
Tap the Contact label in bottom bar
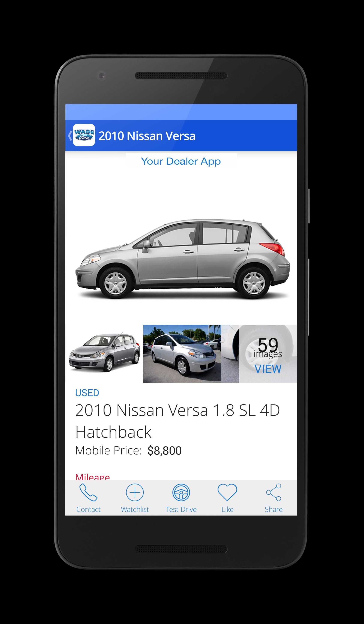pos(88,509)
